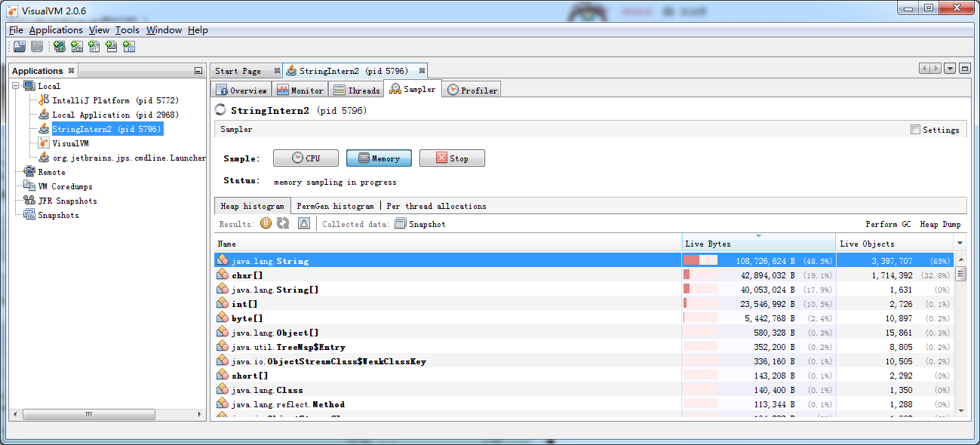Sort by the Name column header
The height and width of the screenshot is (445, 980).
pos(447,244)
